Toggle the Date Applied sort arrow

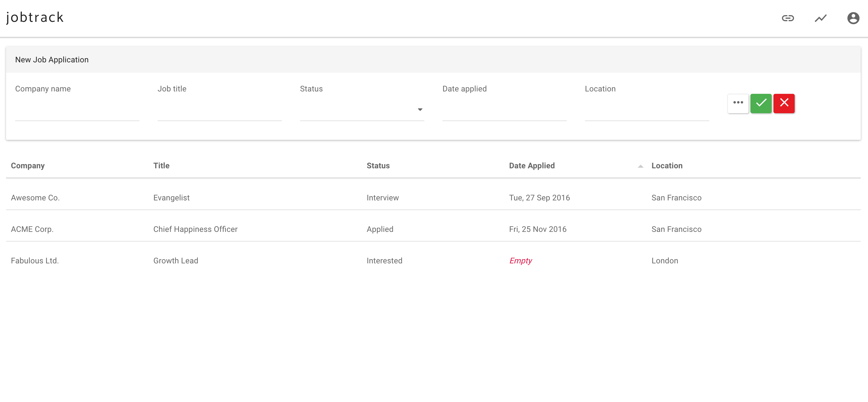coord(640,166)
